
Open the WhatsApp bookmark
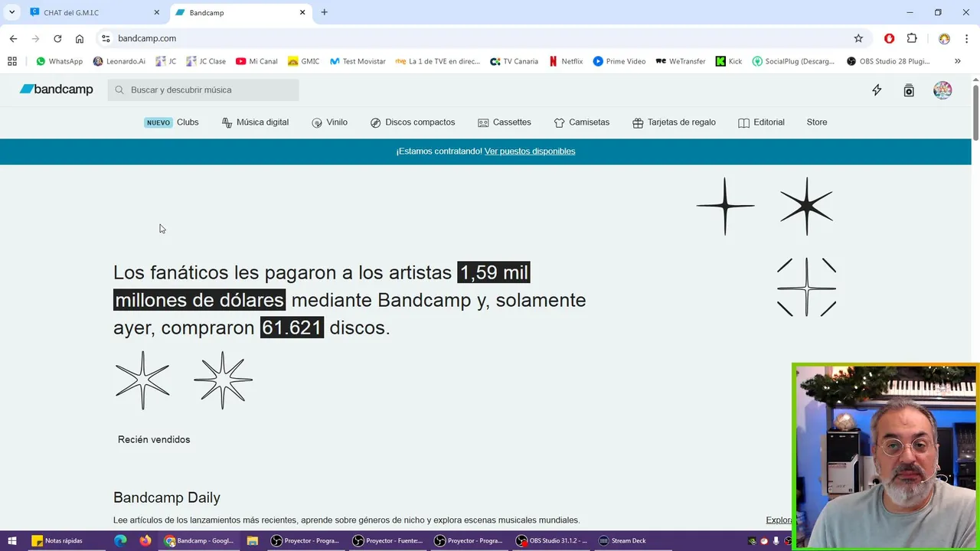point(59,61)
